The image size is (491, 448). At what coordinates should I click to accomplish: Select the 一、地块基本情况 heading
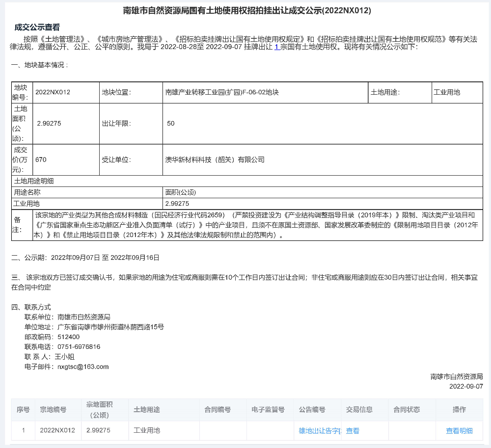point(39,65)
